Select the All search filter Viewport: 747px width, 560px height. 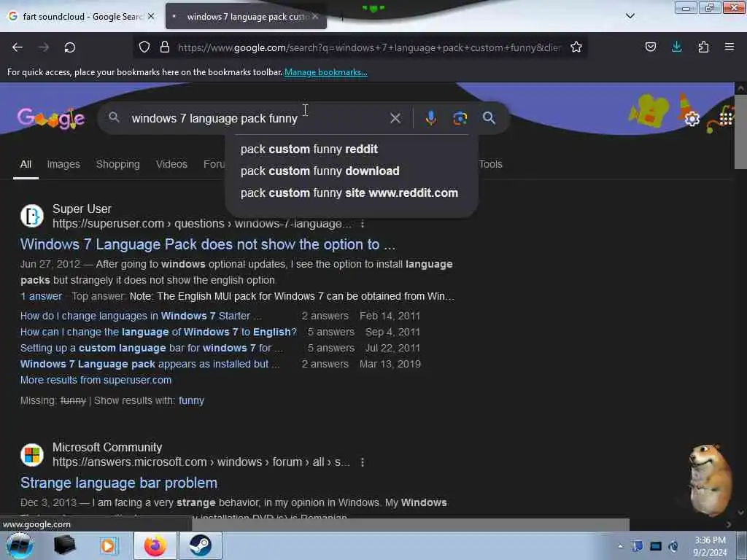(x=26, y=164)
